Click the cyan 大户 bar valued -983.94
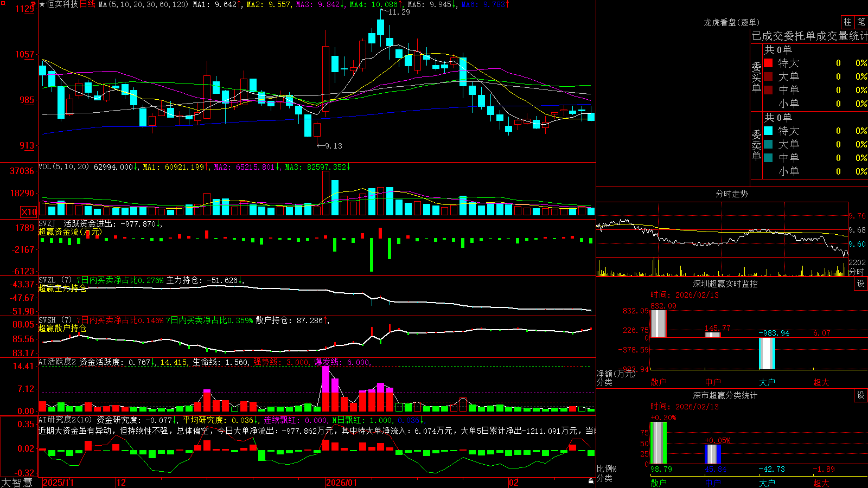This screenshot has height=488, width=868. [x=767, y=354]
